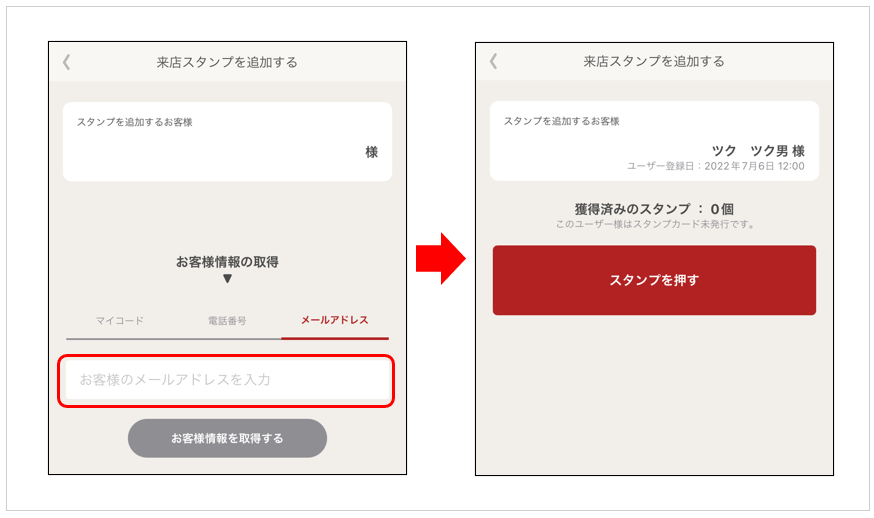Click the 獲得済みのスタンプ count label

click(x=654, y=209)
